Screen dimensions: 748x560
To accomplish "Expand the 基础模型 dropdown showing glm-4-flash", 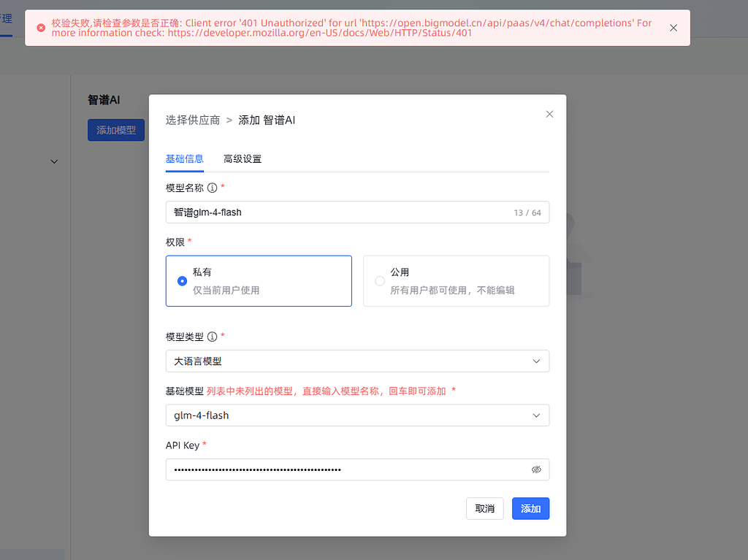I will tap(357, 415).
